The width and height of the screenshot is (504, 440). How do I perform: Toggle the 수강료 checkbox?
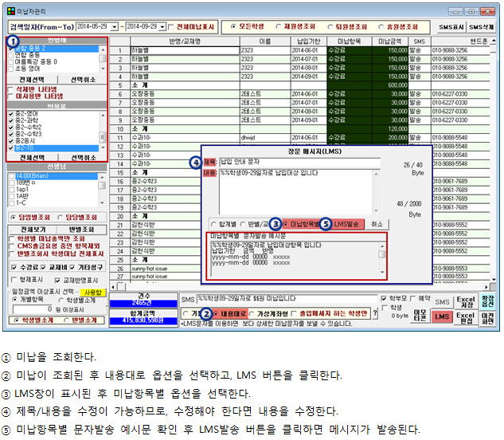pyautogui.click(x=14, y=268)
